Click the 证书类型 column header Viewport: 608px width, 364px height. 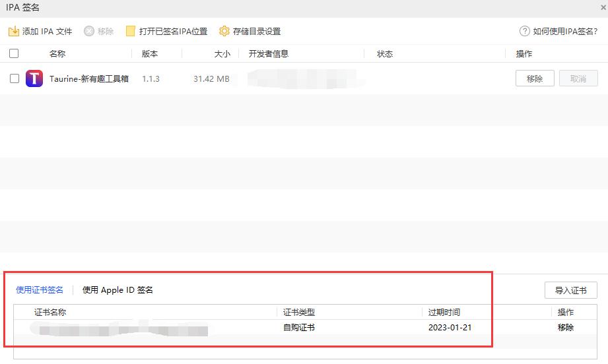click(x=299, y=312)
